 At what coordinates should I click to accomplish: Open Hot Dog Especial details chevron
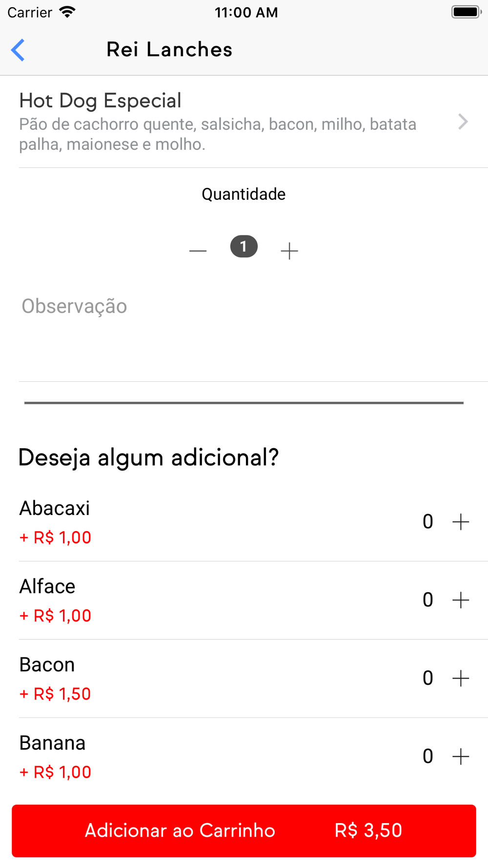coord(463,122)
